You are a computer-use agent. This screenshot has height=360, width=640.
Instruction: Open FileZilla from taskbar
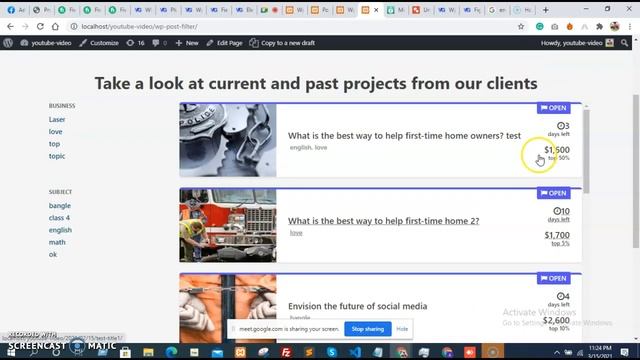click(x=286, y=352)
